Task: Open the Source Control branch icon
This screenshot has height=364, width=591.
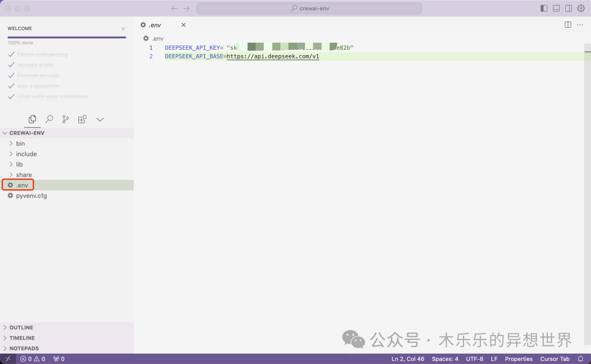Action: (x=66, y=119)
